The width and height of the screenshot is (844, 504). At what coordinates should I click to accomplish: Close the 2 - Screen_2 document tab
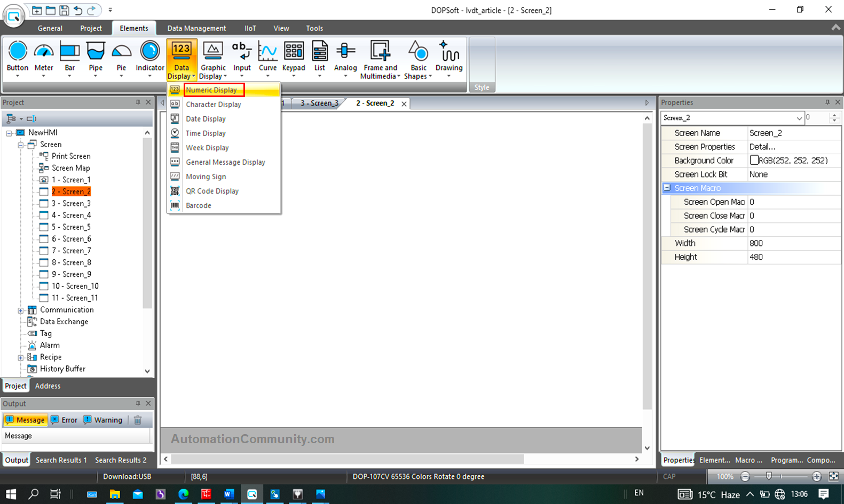tap(404, 104)
